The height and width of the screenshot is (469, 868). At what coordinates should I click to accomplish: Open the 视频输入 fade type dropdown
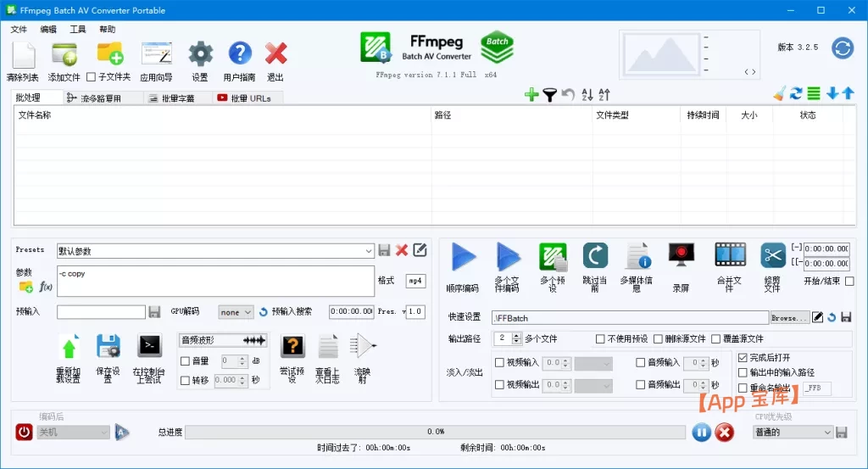click(x=593, y=364)
